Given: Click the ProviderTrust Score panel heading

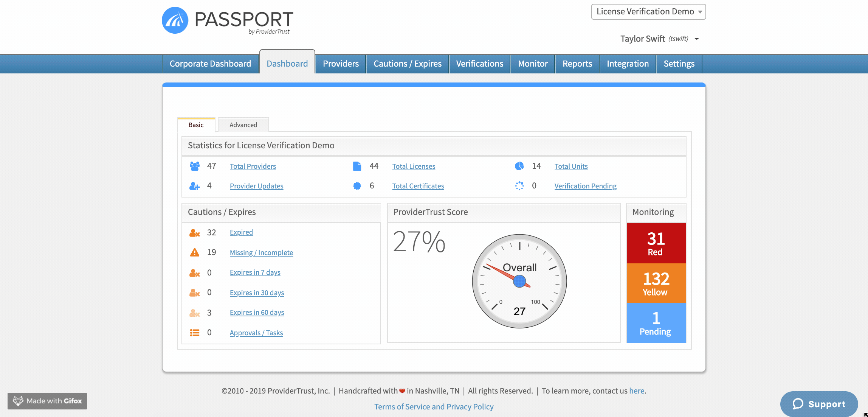Looking at the screenshot, I should click(x=431, y=212).
